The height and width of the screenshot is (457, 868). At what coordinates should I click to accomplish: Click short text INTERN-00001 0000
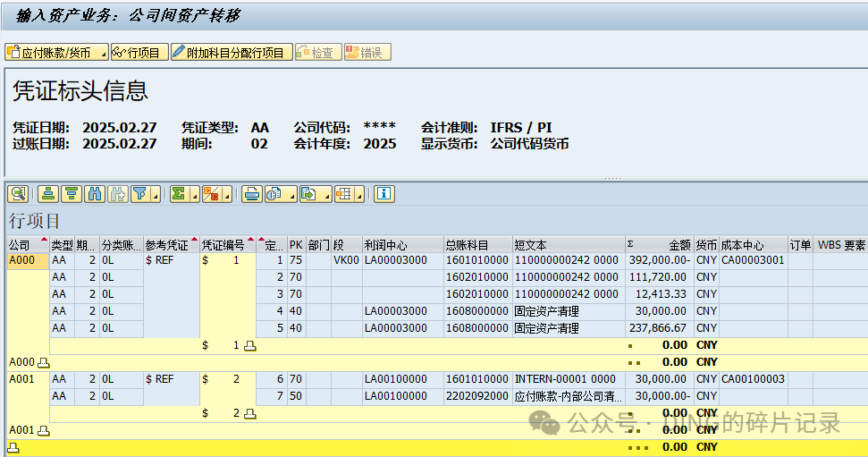569,379
